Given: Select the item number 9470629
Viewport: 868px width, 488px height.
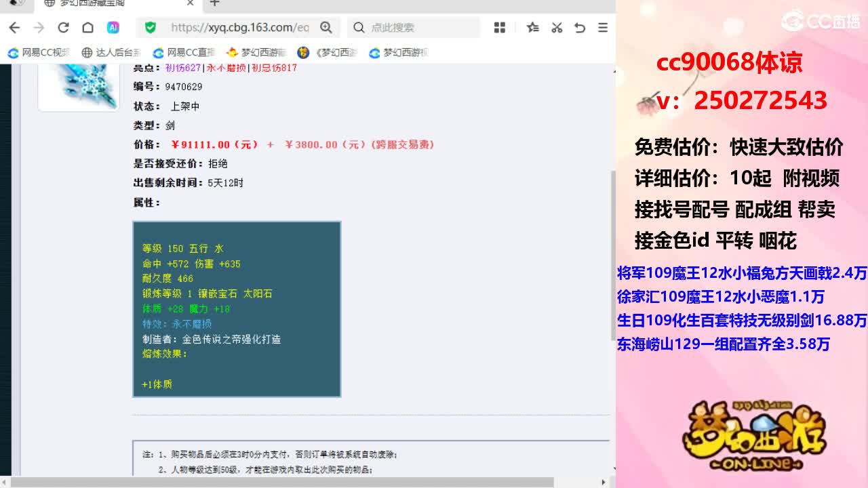Looking at the screenshot, I should (183, 87).
